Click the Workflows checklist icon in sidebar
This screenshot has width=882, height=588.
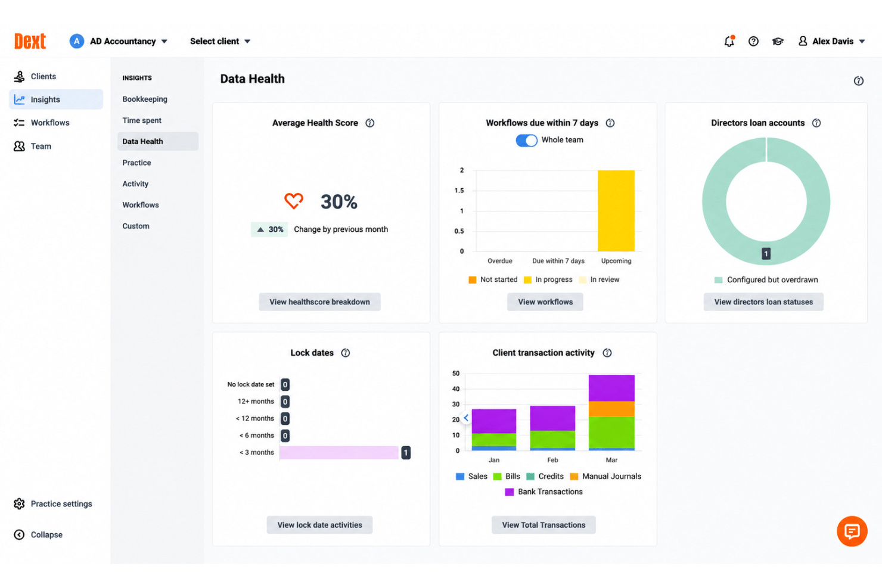pyautogui.click(x=19, y=123)
